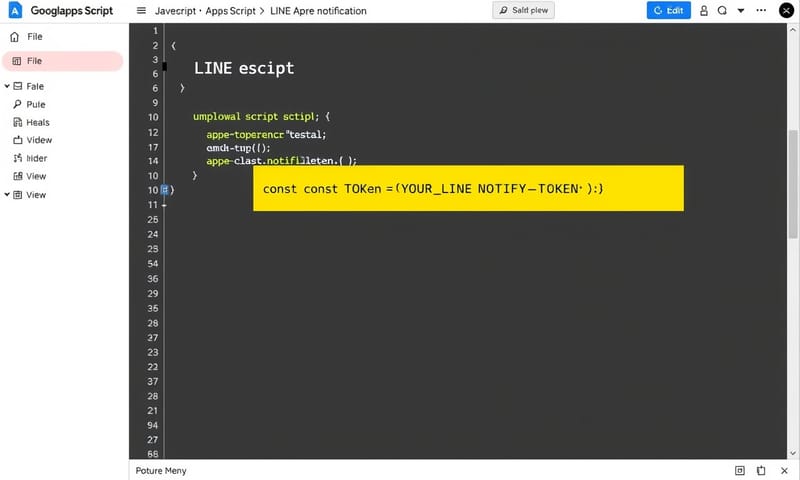Click the Saltd plew search button
800x480 pixels.
[523, 10]
